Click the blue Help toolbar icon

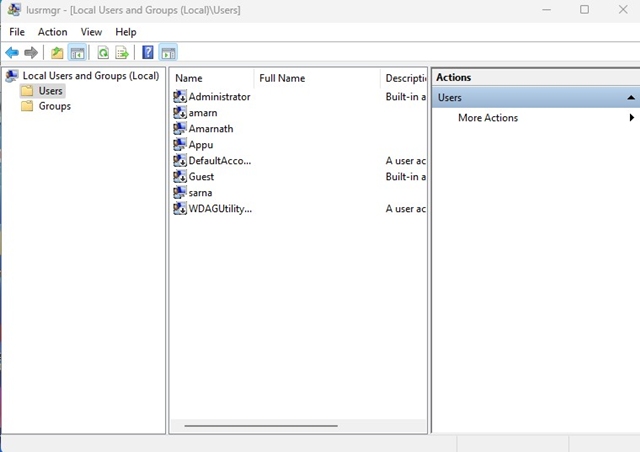coord(147,53)
